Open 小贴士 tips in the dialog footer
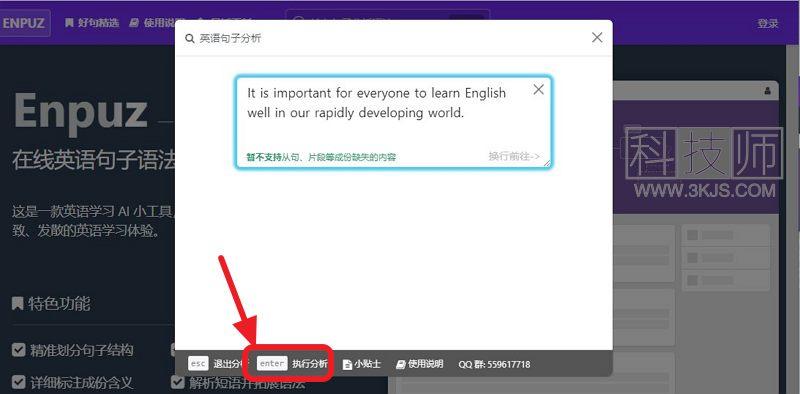Image resolution: width=800 pixels, height=394 pixels. coord(362,364)
